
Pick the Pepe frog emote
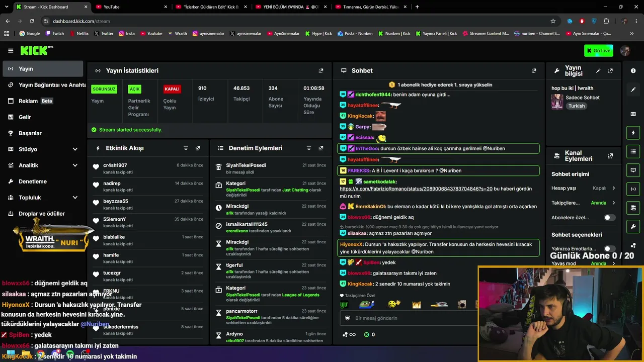pyautogui.click(x=367, y=304)
